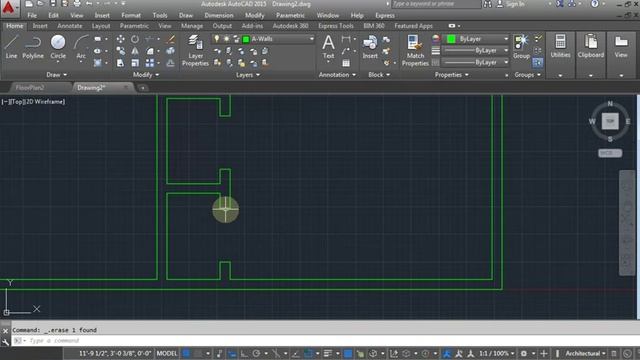Screen dimensions: 640x360
Task: Expand the Layers panel
Action: (x=248, y=75)
